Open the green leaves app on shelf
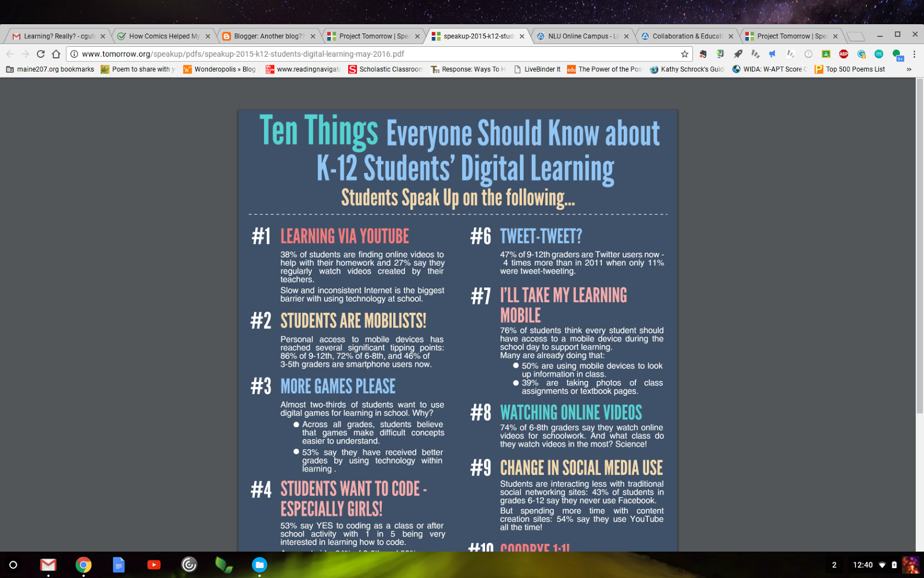Screen dimensions: 924x578 [224, 565]
